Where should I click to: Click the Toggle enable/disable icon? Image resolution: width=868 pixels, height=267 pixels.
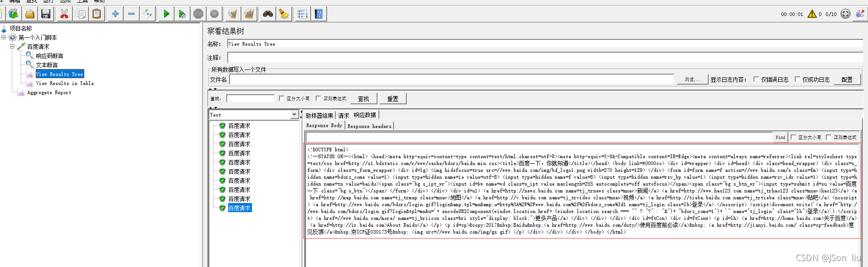click(x=147, y=14)
